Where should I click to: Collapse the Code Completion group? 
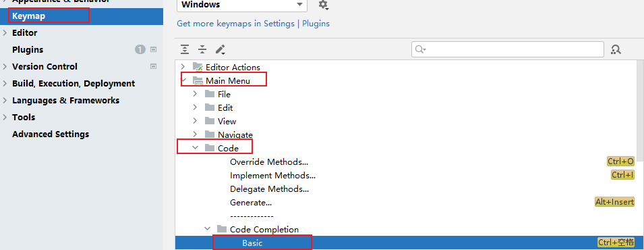208,229
